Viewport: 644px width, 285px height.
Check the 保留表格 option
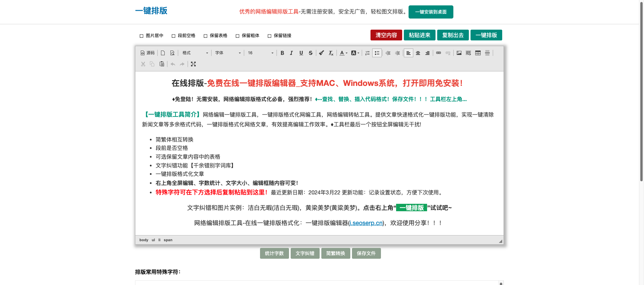pyautogui.click(x=205, y=36)
